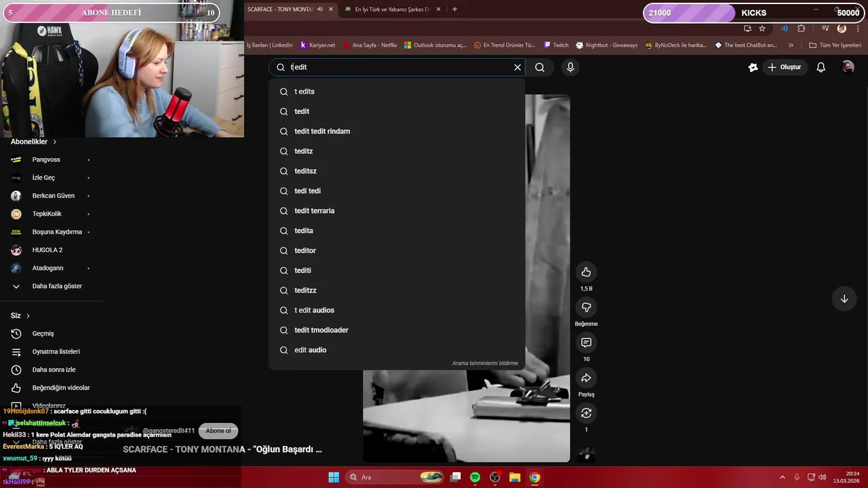868x488 pixels.
Task: Select suggestion 'tedit tedit rindam'
Action: click(x=397, y=131)
